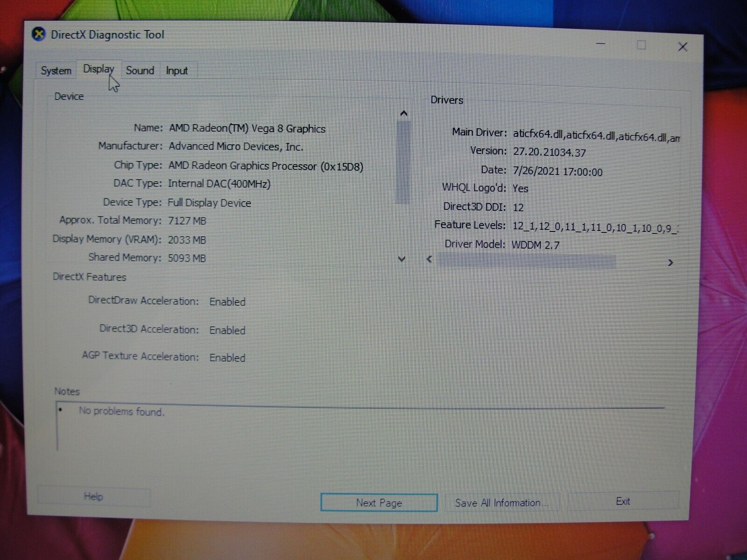Viewport: 747px width, 560px height.
Task: Click Save All Information button
Action: tap(502, 503)
